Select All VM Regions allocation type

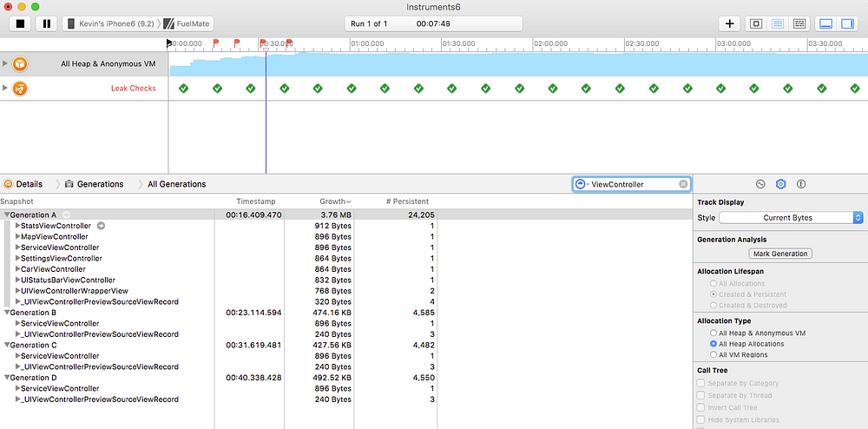coord(713,354)
